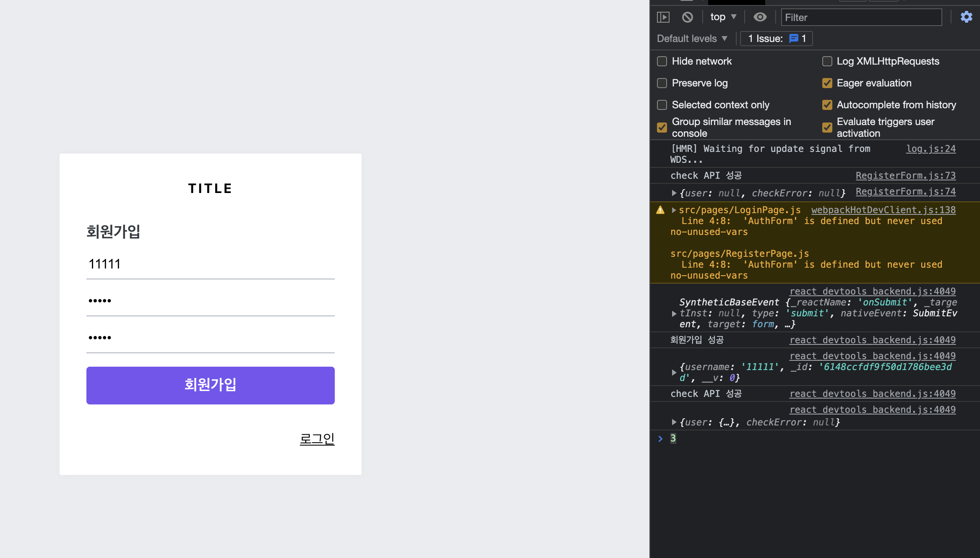Screen dimensions: 980x558
Task: Click the purple 회원가입 submit button
Action: [x=210, y=385]
